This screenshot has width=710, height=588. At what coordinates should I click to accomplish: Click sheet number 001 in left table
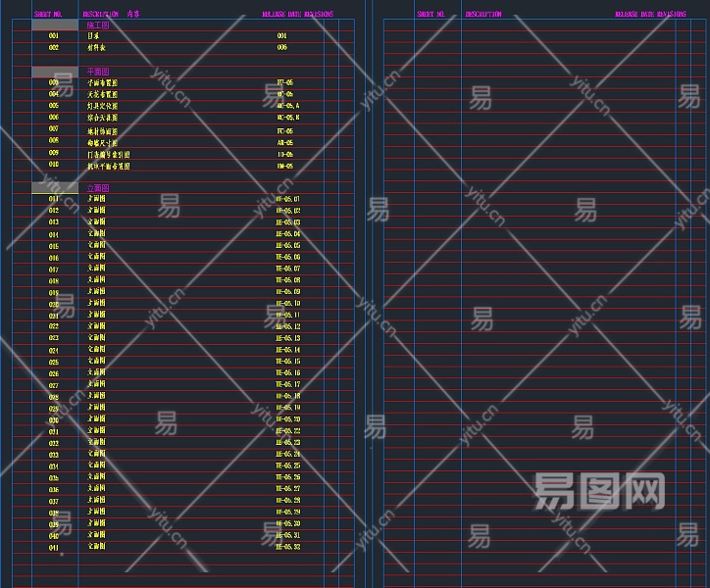54,35
